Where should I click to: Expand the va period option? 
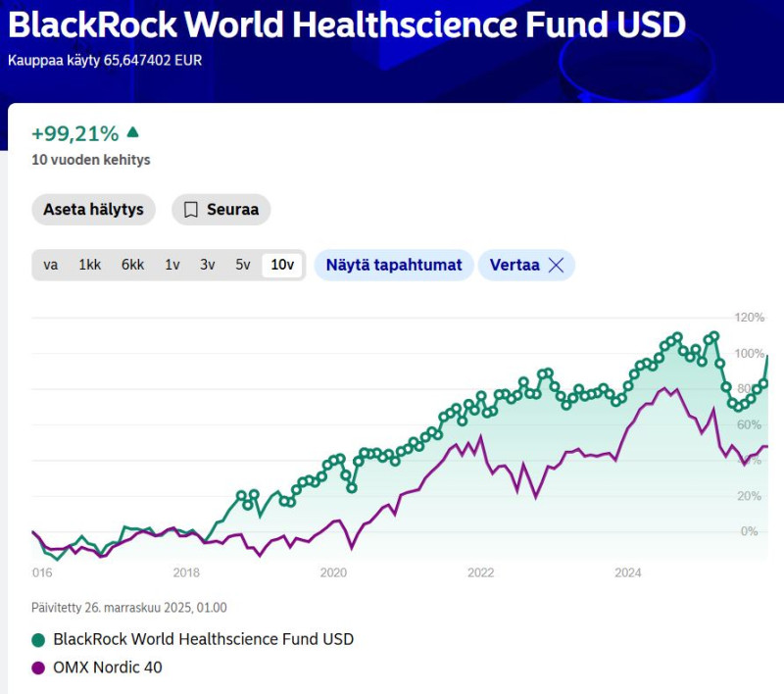point(51,264)
